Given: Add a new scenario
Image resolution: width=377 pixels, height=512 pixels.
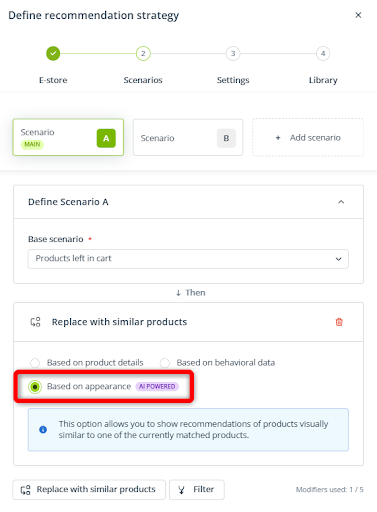Looking at the screenshot, I should click(308, 137).
